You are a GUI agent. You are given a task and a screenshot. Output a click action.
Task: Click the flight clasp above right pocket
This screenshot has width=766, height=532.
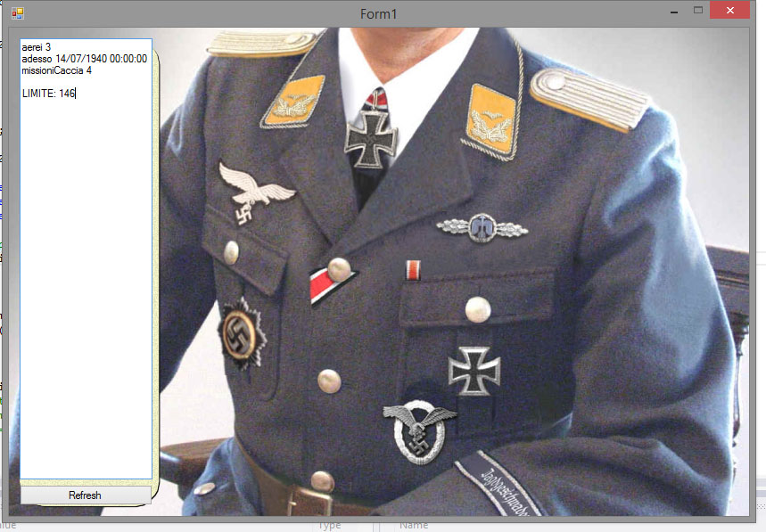tap(482, 227)
